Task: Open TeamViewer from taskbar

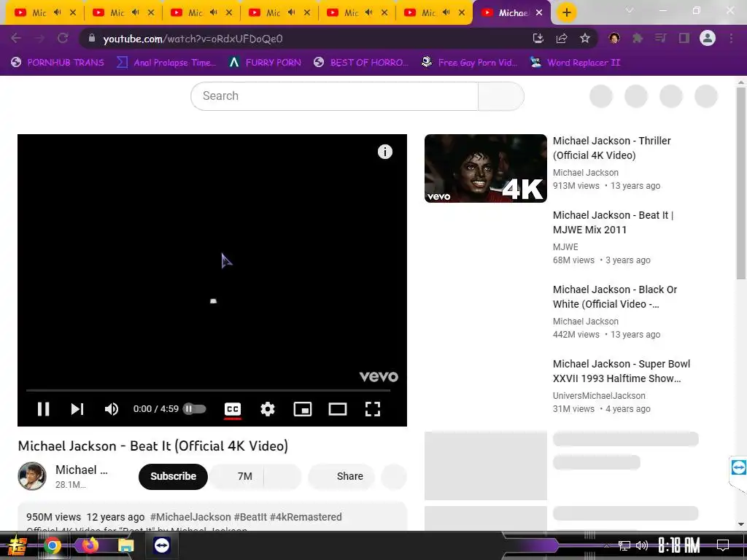Action: 162,545
